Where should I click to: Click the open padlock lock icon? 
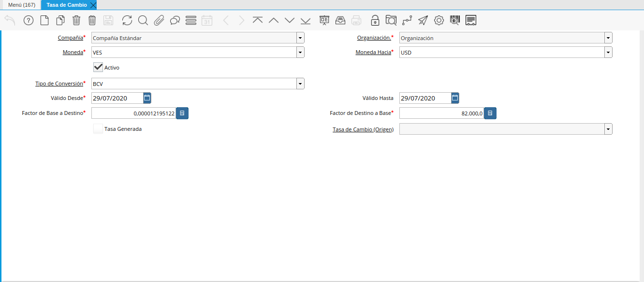[375, 20]
